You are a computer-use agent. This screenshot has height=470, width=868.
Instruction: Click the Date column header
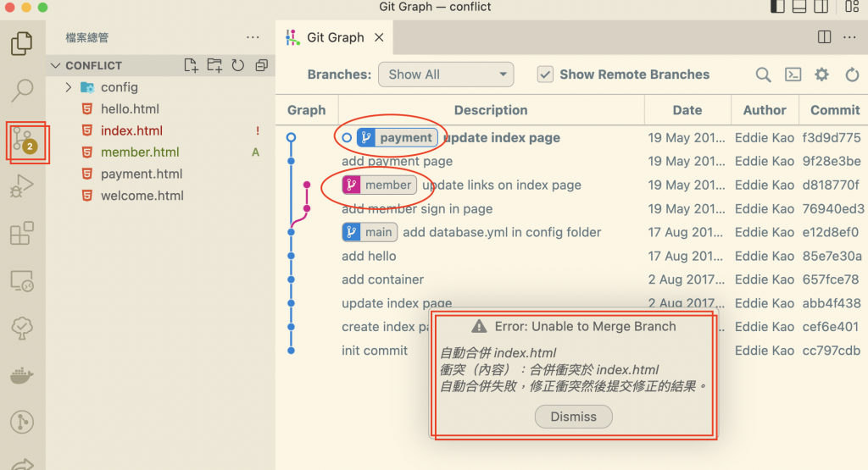687,110
